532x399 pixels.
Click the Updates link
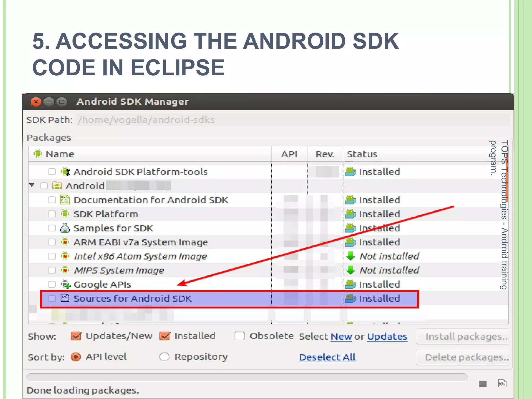pos(387,336)
